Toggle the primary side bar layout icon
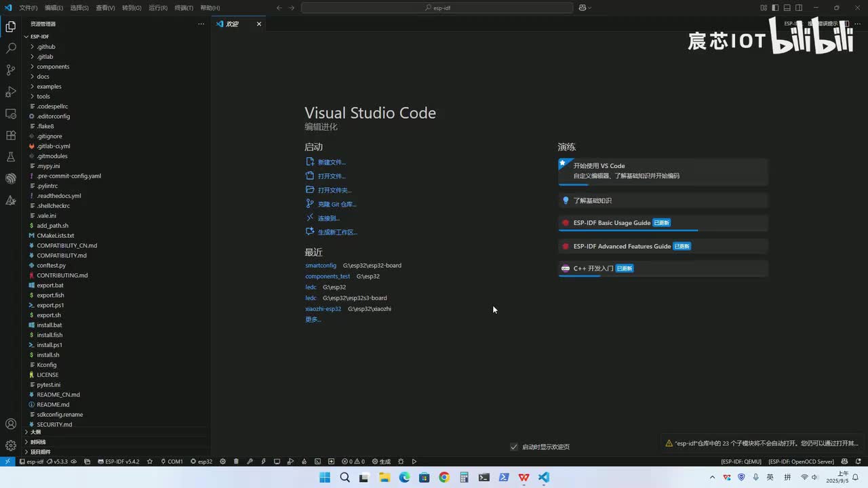The width and height of the screenshot is (868, 488). click(775, 7)
